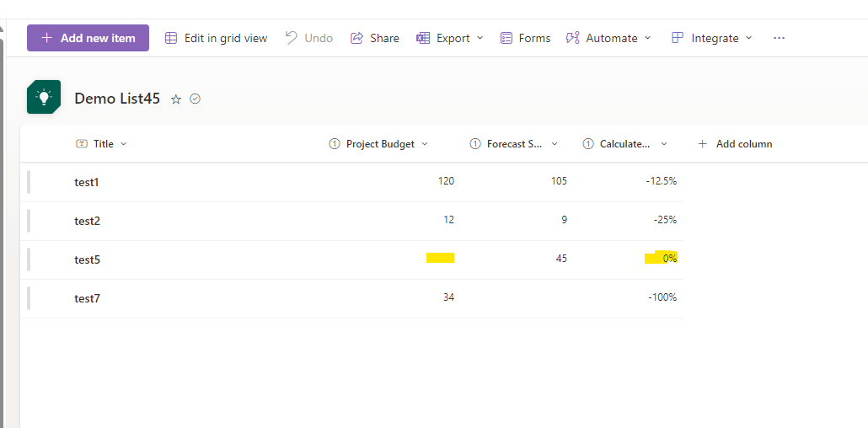Image resolution: width=868 pixels, height=428 pixels.
Task: Favorite the list with star icon
Action: coord(176,99)
